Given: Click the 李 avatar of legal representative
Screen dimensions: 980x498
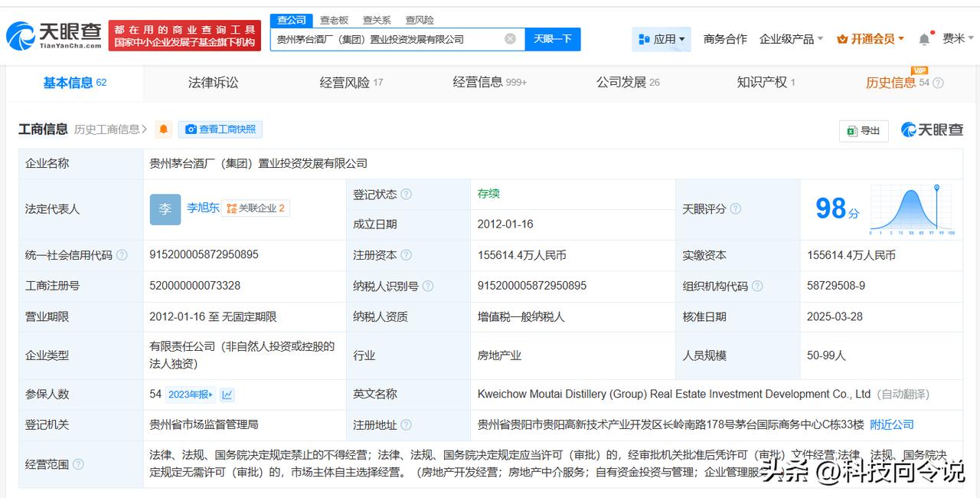Looking at the screenshot, I should click(x=165, y=209).
